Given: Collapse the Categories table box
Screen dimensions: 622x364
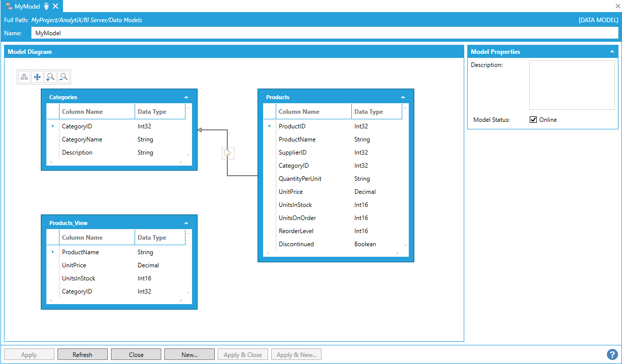Looking at the screenshot, I should pos(186,97).
